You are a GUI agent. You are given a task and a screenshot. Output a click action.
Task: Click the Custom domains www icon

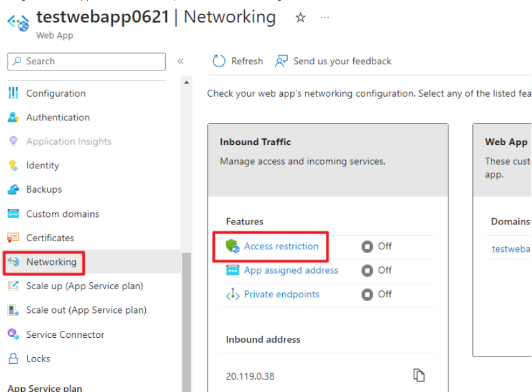13,214
